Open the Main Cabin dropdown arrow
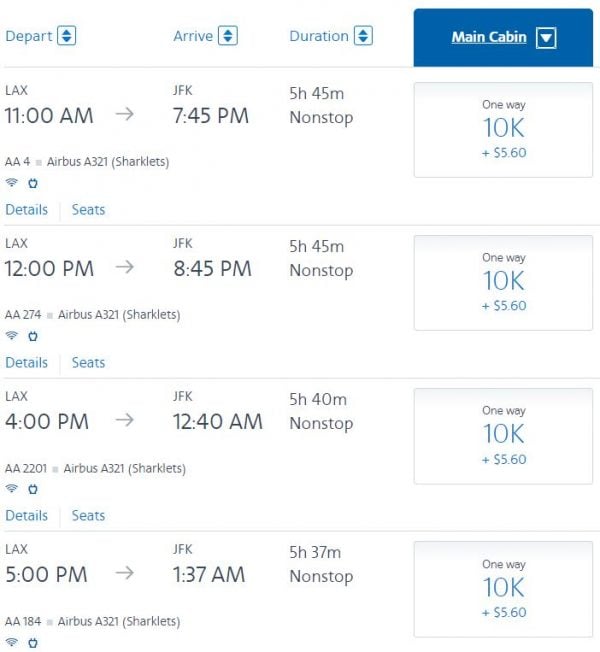The width and height of the screenshot is (600, 652). tap(545, 38)
